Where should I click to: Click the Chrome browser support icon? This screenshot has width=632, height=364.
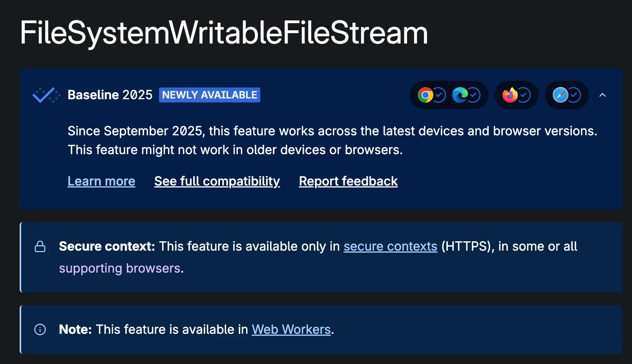(425, 95)
